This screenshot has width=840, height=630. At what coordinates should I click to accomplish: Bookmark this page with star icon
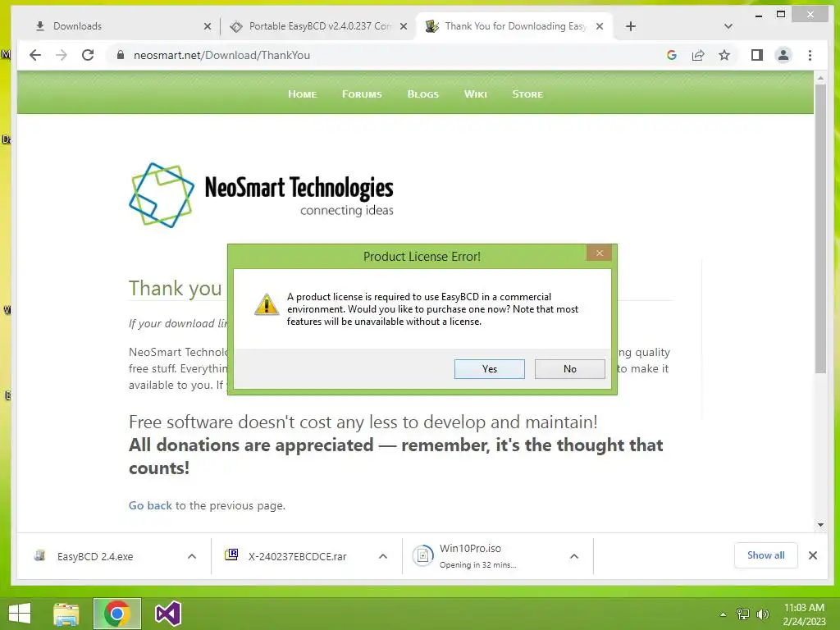click(724, 55)
